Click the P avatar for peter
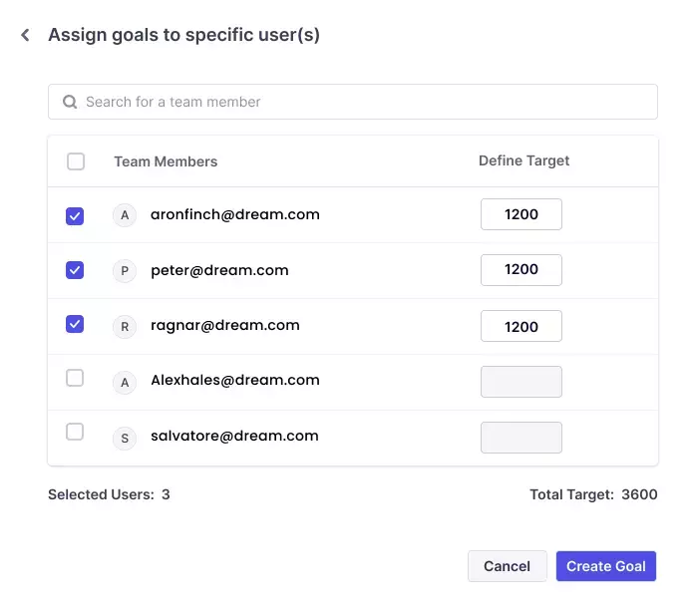This screenshot has height=616, width=693. point(125,270)
